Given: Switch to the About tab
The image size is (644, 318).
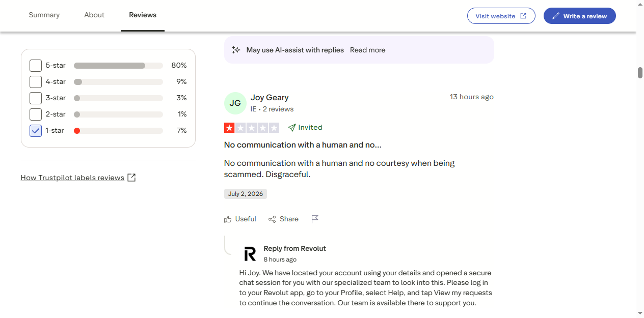Looking at the screenshot, I should pyautogui.click(x=94, y=15).
